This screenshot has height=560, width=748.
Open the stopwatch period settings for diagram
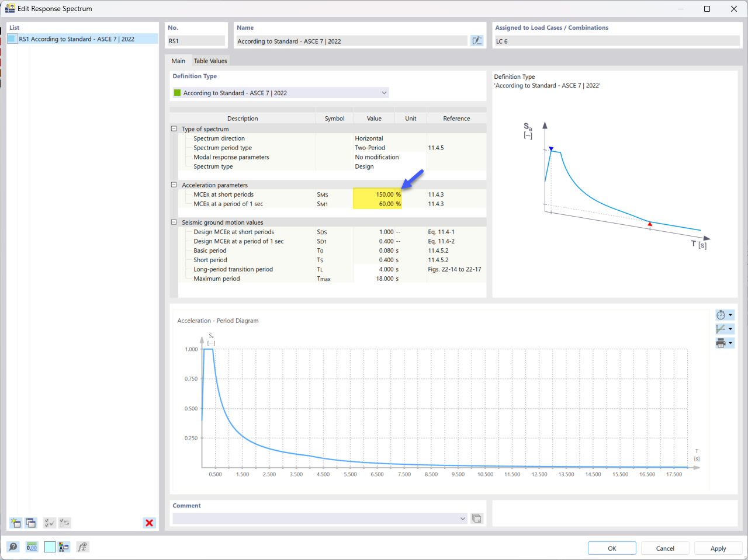click(x=722, y=315)
